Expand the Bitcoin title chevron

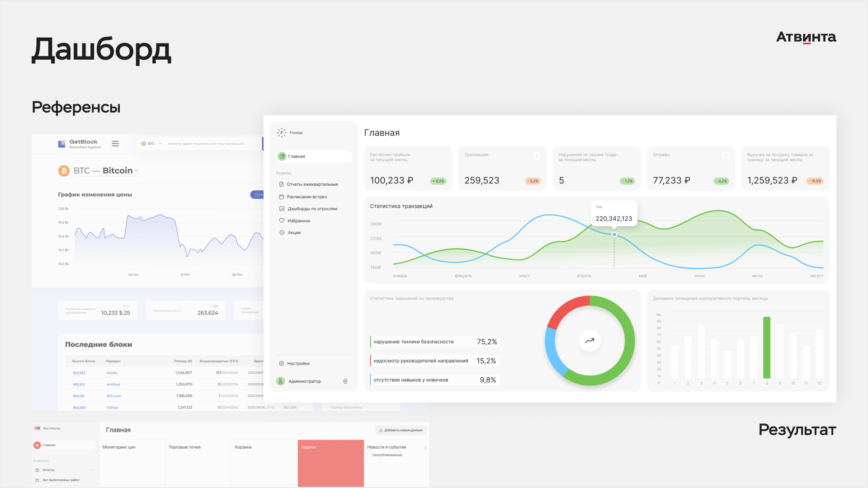pos(136,171)
